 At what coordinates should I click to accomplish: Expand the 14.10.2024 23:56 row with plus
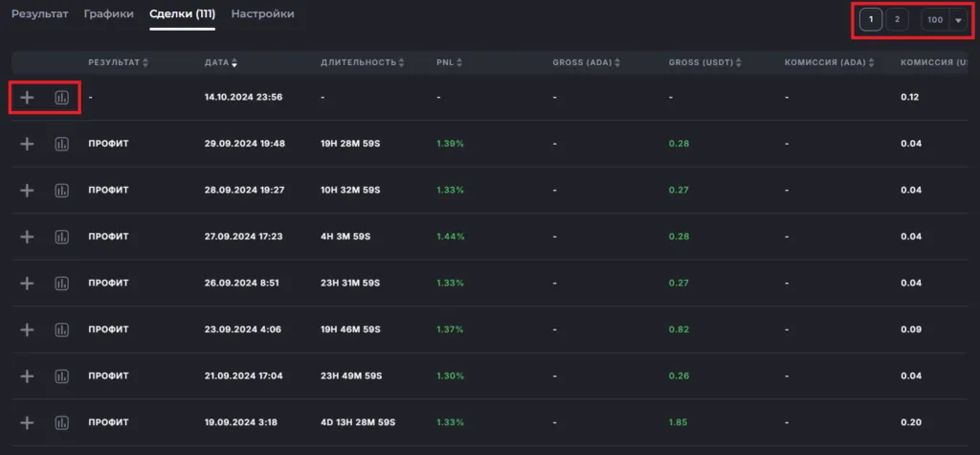coord(27,98)
